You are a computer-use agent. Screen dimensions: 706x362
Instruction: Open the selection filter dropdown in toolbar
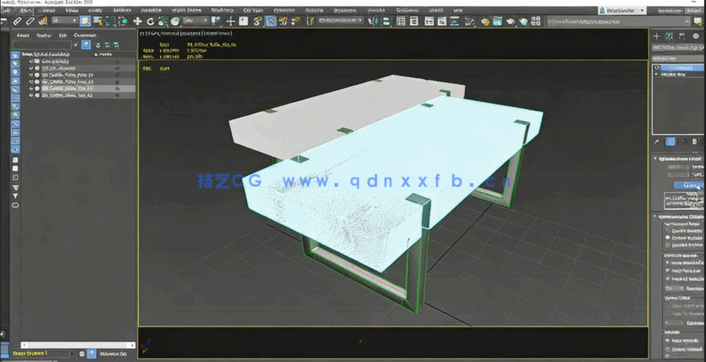coord(65,21)
